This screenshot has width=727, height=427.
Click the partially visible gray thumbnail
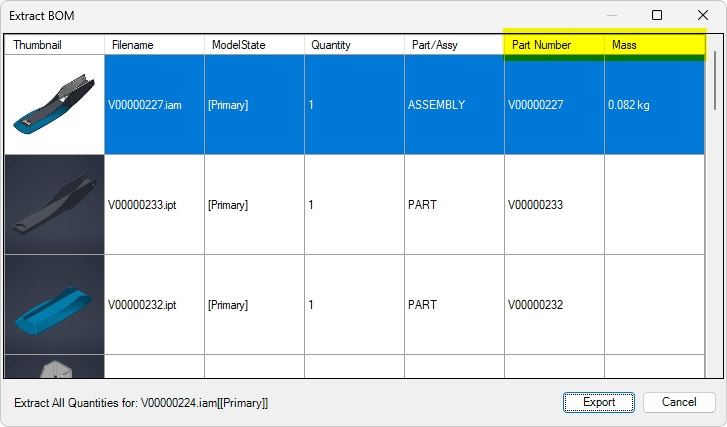tap(54, 368)
